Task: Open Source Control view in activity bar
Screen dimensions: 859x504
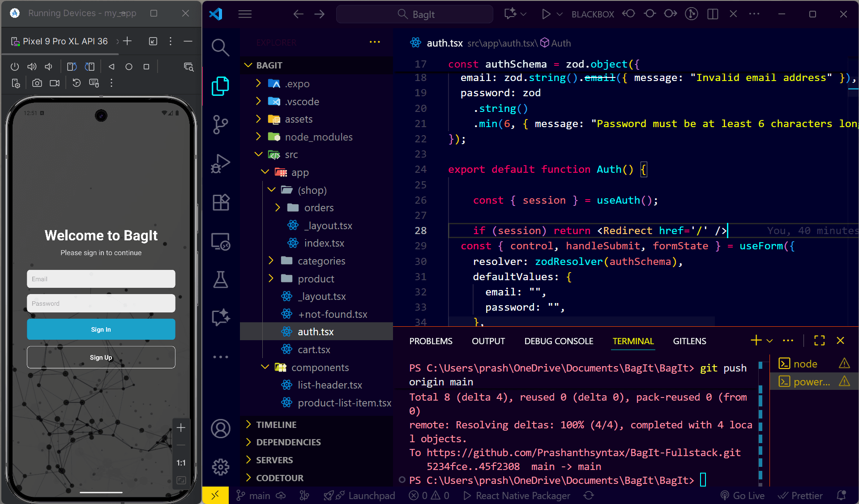Action: (x=220, y=124)
